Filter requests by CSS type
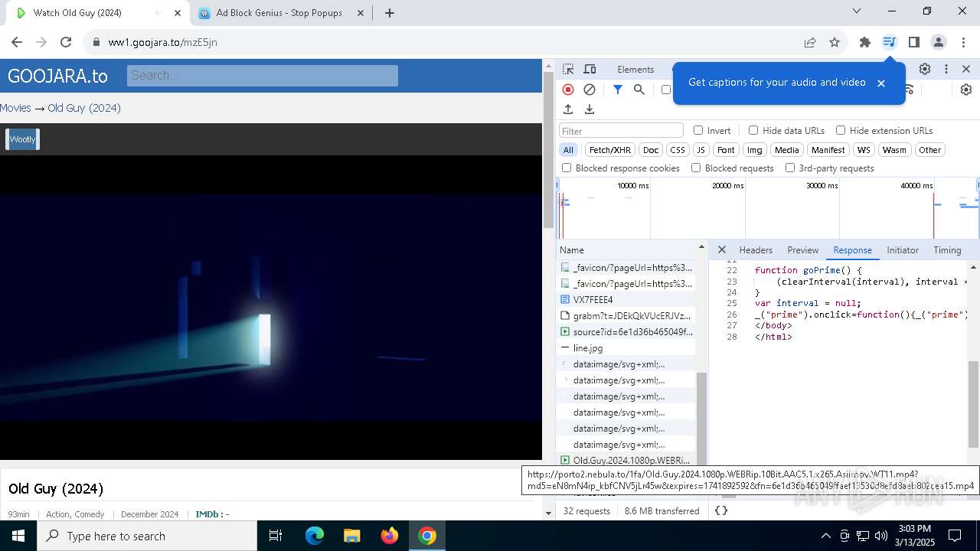 [x=678, y=150]
